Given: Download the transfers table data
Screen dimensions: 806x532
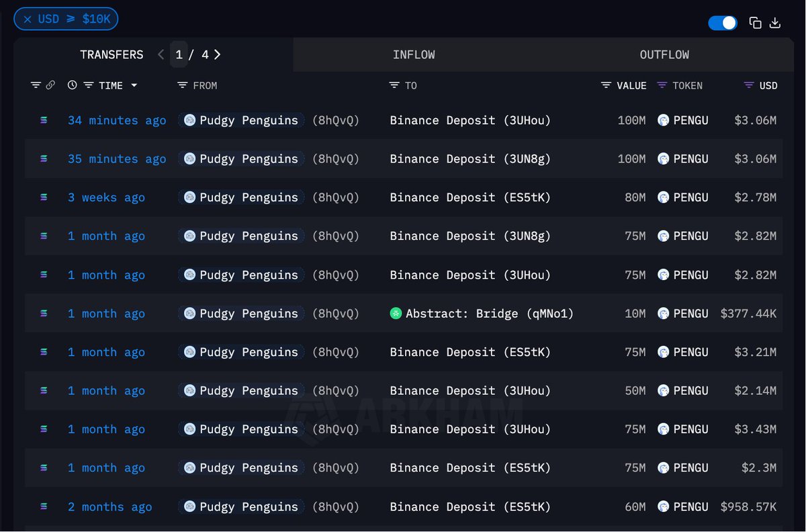Looking at the screenshot, I should [x=775, y=23].
